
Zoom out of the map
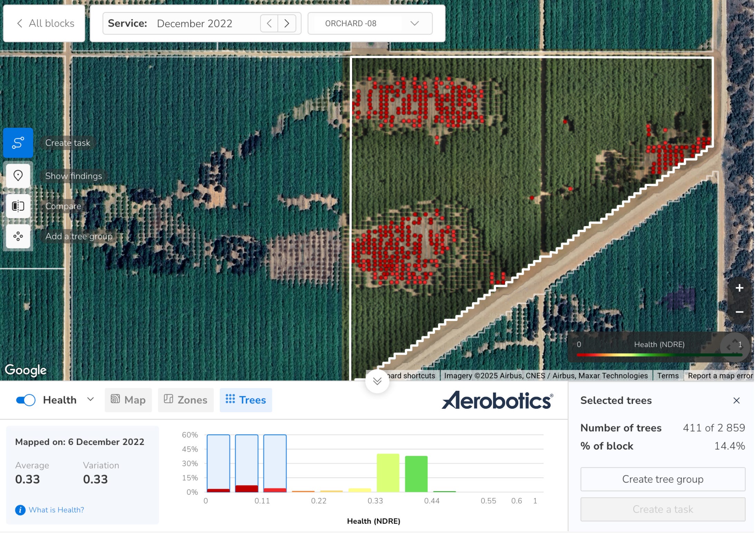[x=739, y=312]
